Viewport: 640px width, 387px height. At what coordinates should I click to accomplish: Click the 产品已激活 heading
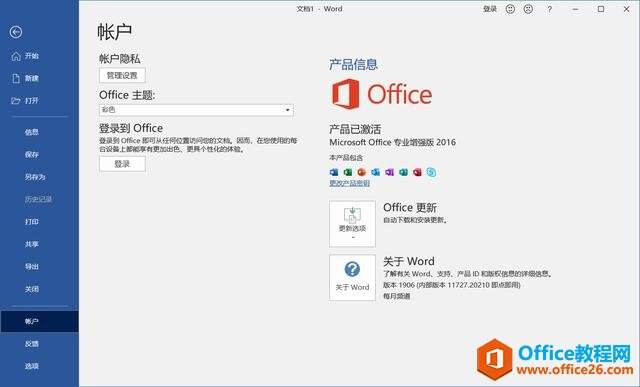tap(355, 129)
